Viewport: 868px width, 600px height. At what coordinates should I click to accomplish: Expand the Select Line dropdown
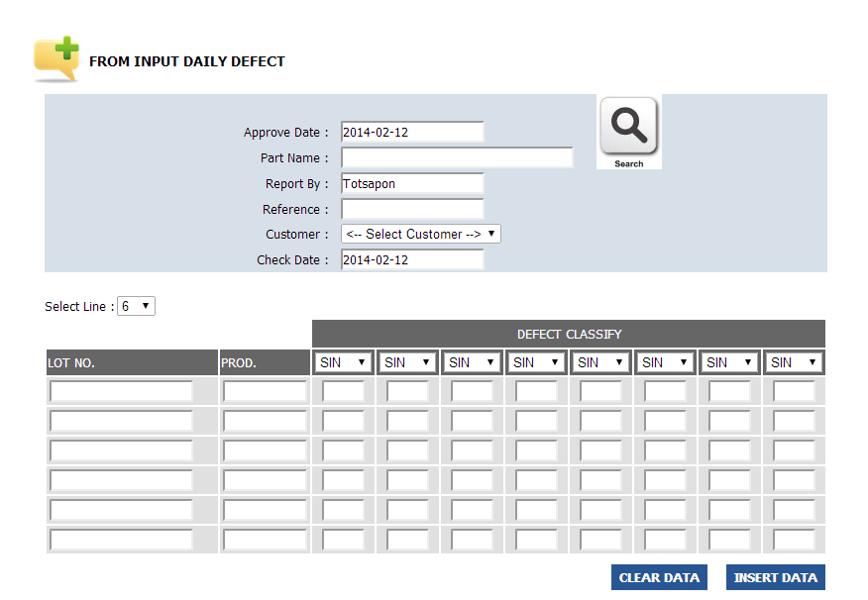(x=137, y=307)
